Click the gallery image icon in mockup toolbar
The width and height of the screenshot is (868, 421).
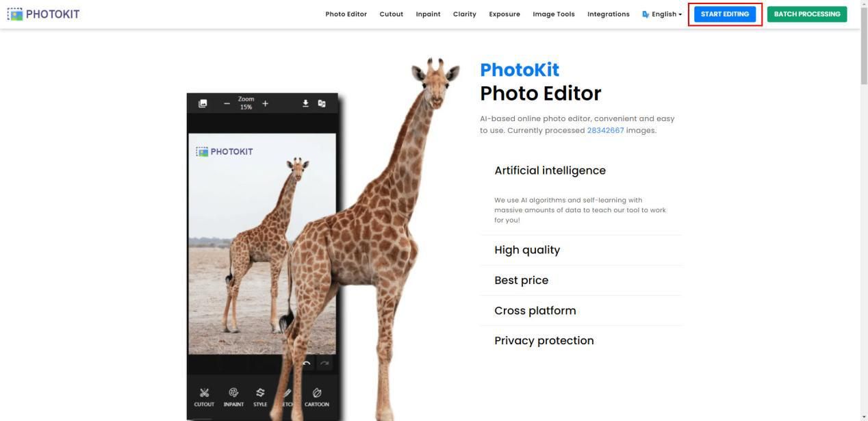(x=203, y=103)
